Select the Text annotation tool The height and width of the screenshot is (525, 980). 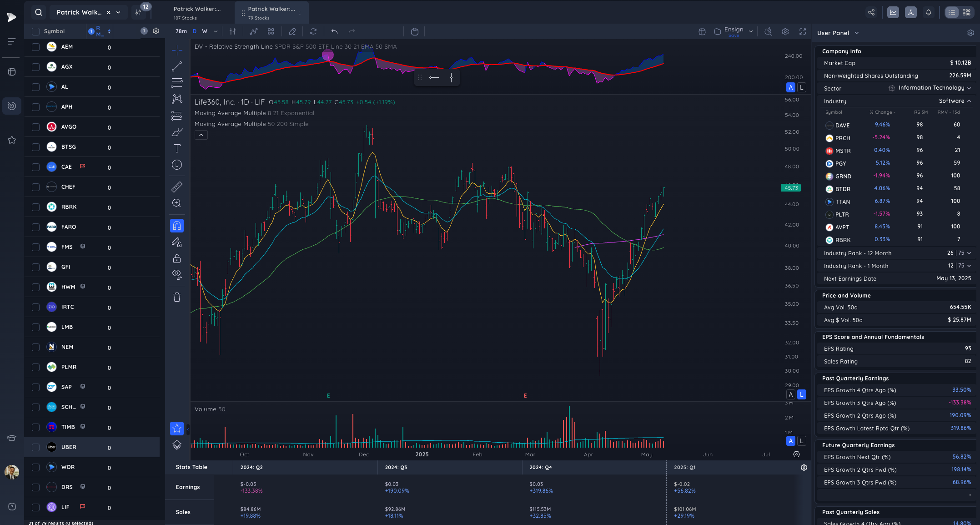point(177,148)
